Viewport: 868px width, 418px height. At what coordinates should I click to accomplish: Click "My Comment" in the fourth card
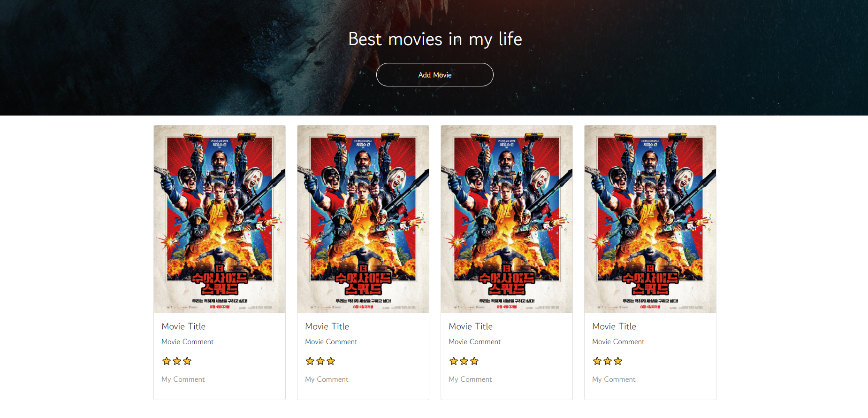(614, 379)
